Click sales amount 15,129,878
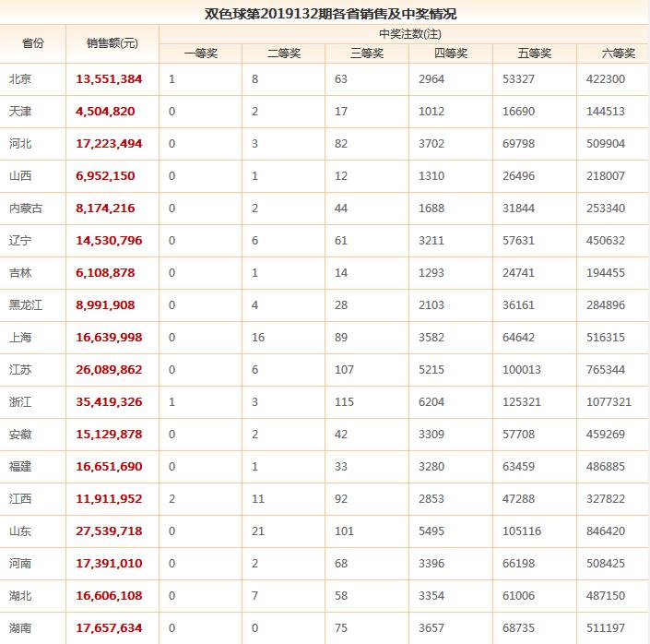The image size is (650, 644). [109, 434]
